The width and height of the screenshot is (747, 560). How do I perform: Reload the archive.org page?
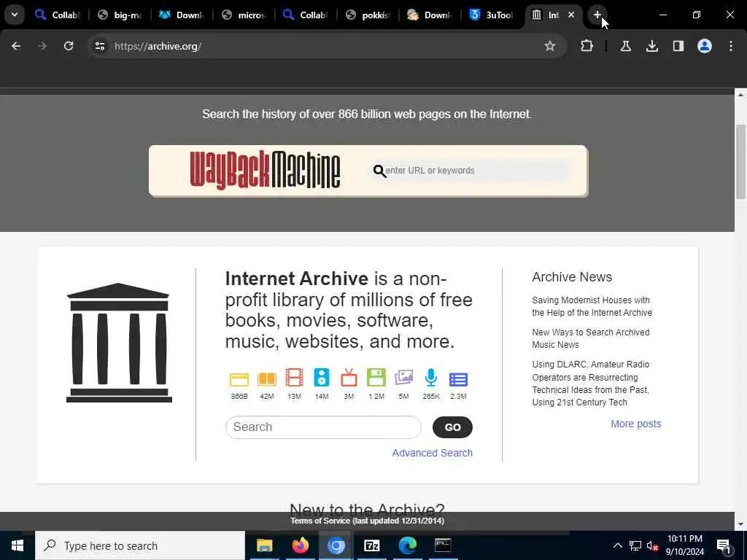click(x=69, y=46)
